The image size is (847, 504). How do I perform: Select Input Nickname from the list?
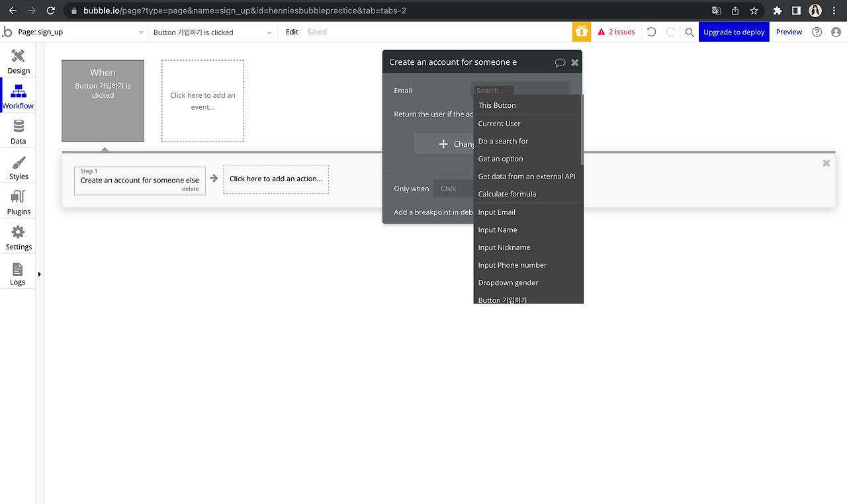[x=528, y=247]
